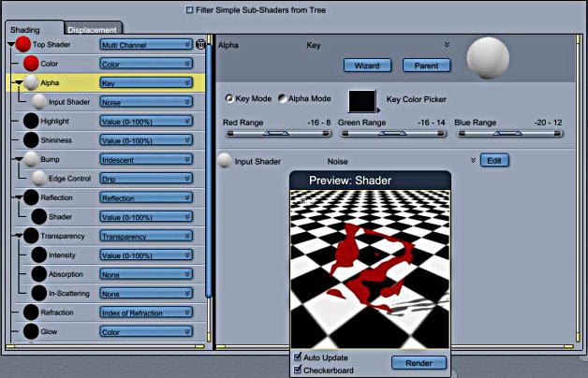The width and height of the screenshot is (588, 378).
Task: Click the trash icon beside Top Shader
Action: tap(200, 44)
